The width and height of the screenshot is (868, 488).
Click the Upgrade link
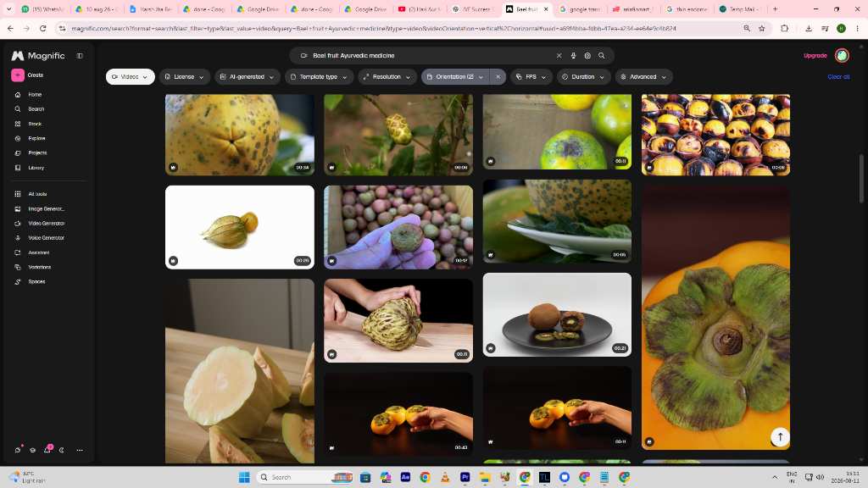click(815, 56)
